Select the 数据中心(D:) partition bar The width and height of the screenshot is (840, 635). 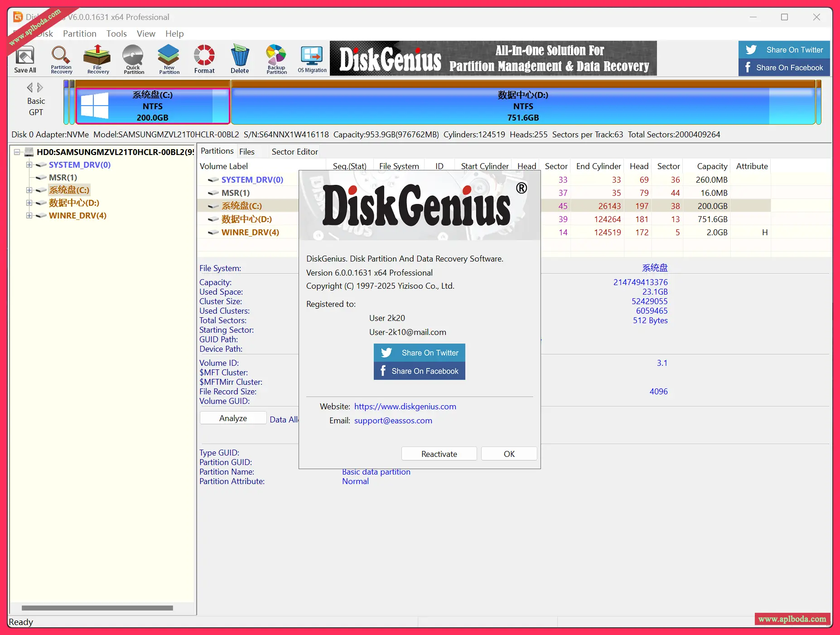(x=523, y=106)
